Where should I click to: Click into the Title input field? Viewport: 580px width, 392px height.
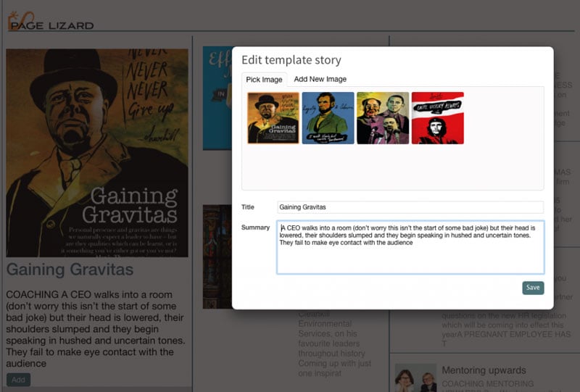click(410, 207)
